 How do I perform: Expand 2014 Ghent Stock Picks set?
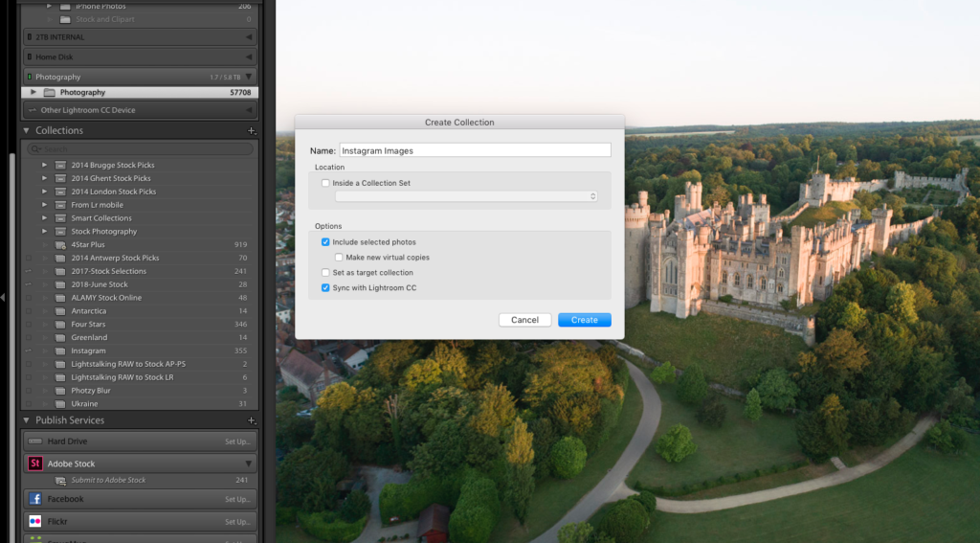pyautogui.click(x=44, y=178)
